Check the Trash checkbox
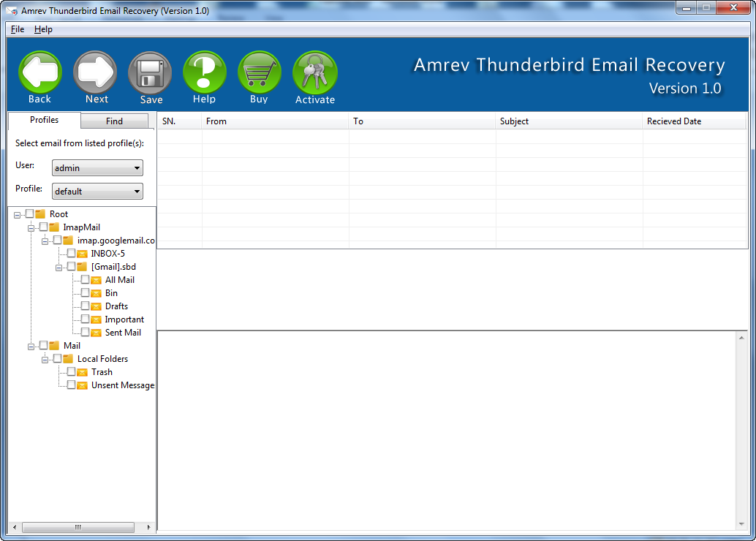The height and width of the screenshot is (541, 756). click(x=72, y=371)
